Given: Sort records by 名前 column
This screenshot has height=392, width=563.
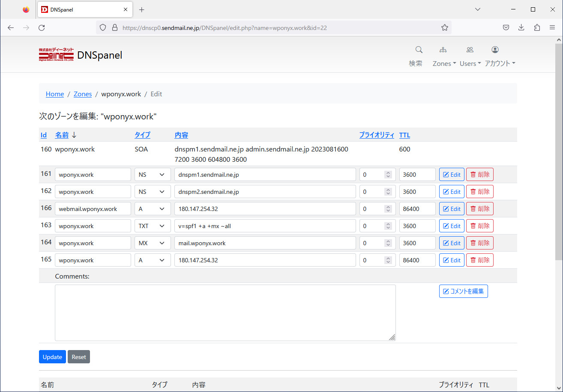Looking at the screenshot, I should (62, 135).
